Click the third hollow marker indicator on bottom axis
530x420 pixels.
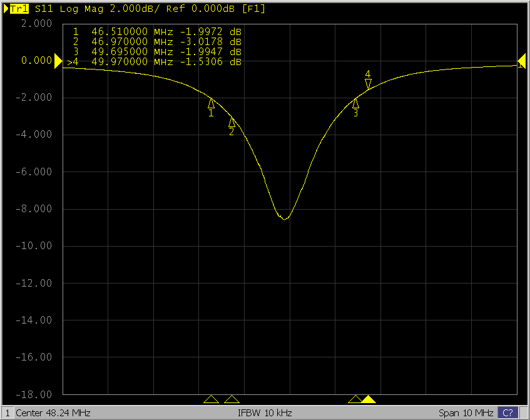(x=355, y=399)
